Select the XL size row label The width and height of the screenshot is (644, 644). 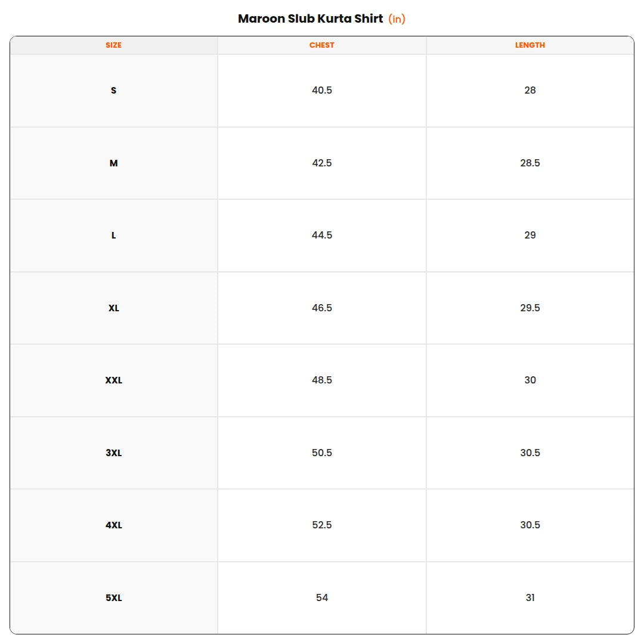point(114,308)
